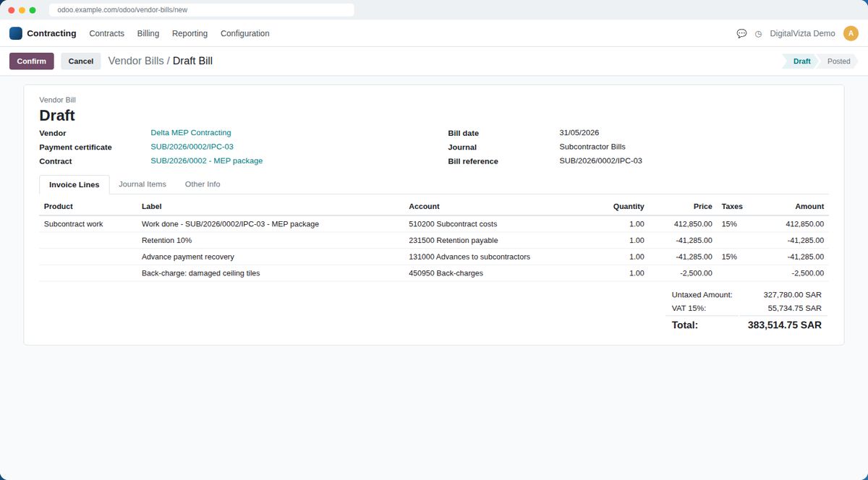
Task: Click account 131000 Advances to subcontractors
Action: tap(469, 257)
